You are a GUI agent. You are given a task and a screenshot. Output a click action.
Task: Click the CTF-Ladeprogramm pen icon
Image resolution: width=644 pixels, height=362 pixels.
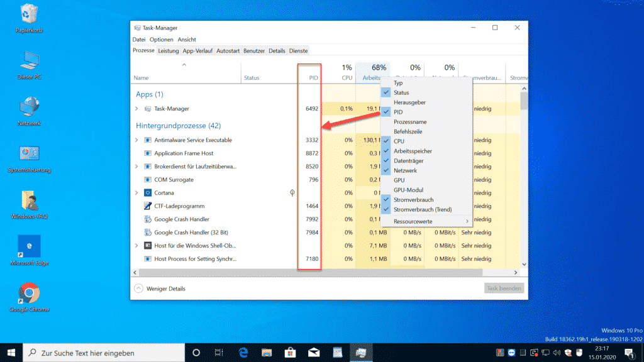point(147,206)
